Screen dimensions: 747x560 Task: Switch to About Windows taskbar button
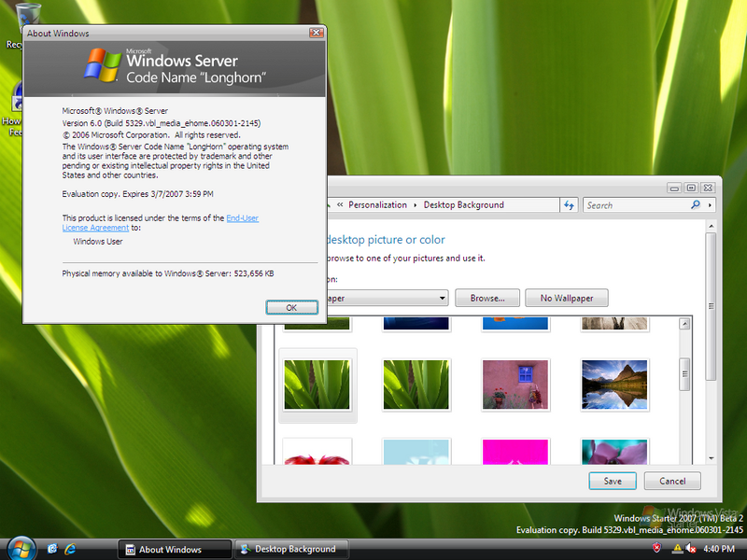point(175,549)
